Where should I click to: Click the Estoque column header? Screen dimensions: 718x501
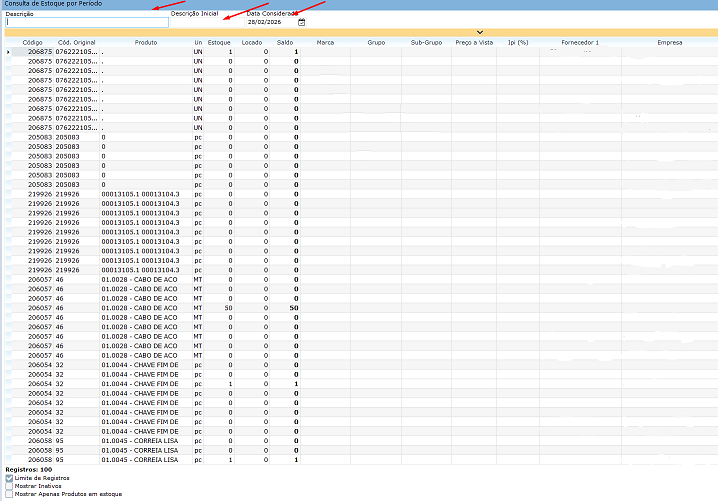pyautogui.click(x=220, y=43)
